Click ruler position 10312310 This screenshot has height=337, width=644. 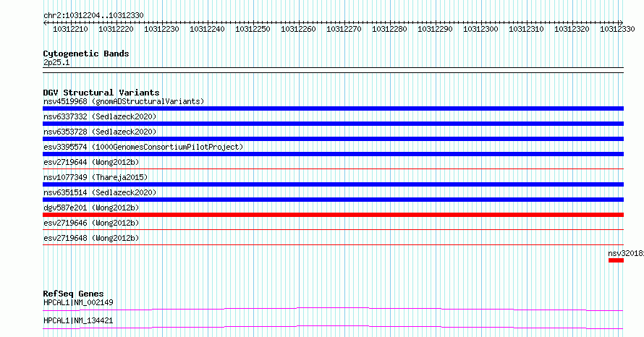coord(526,29)
